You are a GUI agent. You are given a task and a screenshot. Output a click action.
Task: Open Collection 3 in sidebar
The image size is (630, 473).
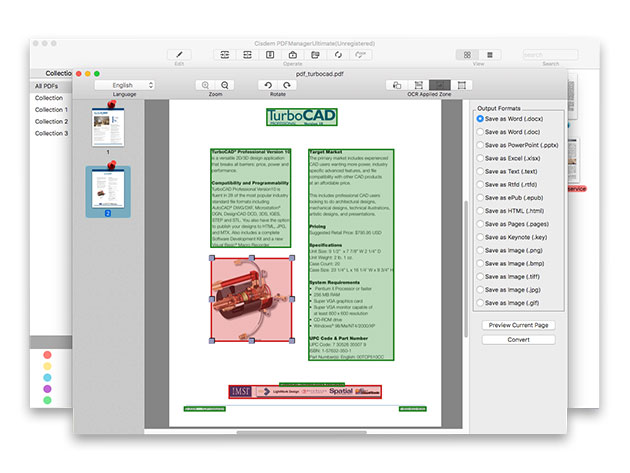pos(51,133)
